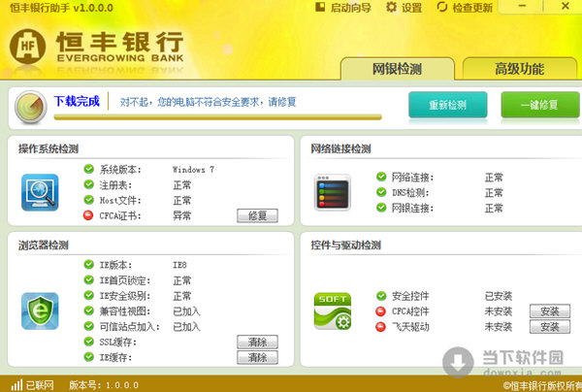
Task: Click the SOFT controls and drivers icon
Action: (x=333, y=311)
